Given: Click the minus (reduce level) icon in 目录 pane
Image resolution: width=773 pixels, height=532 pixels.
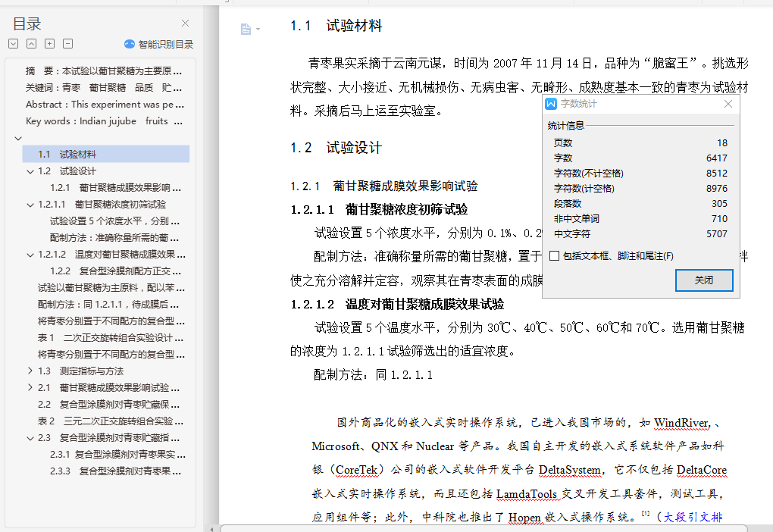Looking at the screenshot, I should point(68,44).
